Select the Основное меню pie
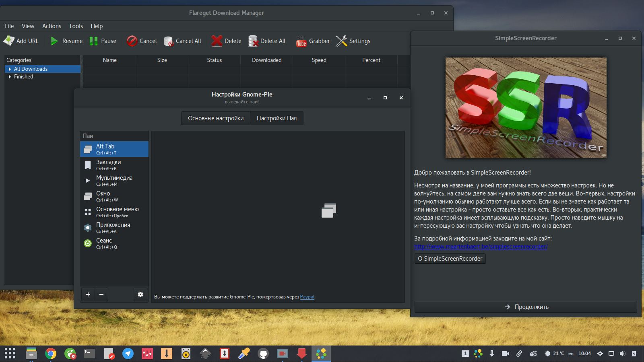Screen dimensions: 644x362 coord(114,212)
